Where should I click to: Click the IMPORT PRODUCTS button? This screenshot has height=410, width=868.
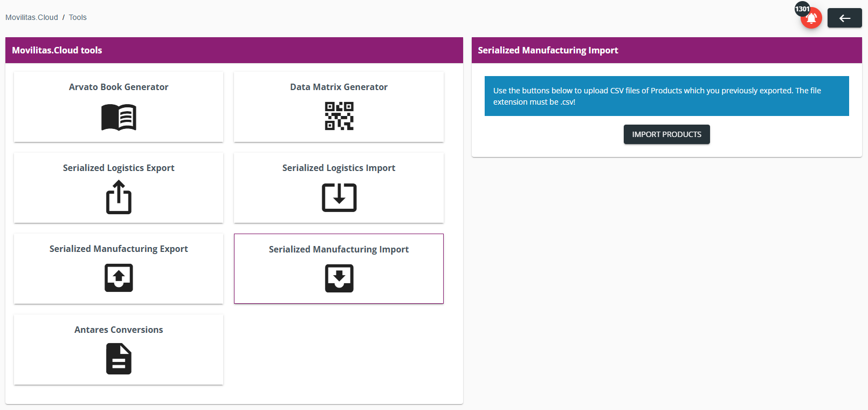pyautogui.click(x=667, y=134)
